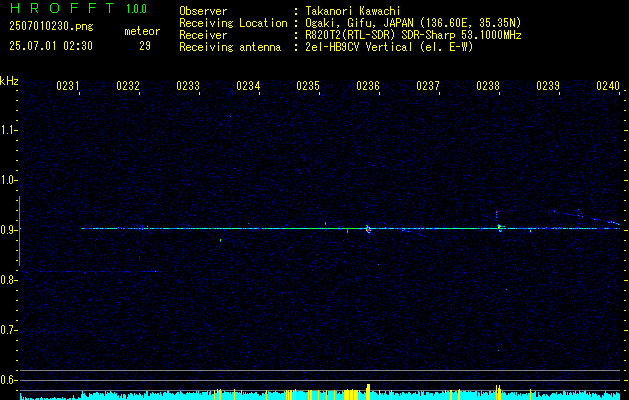Click time marker 0240
The image size is (629, 400).
[x=608, y=86]
